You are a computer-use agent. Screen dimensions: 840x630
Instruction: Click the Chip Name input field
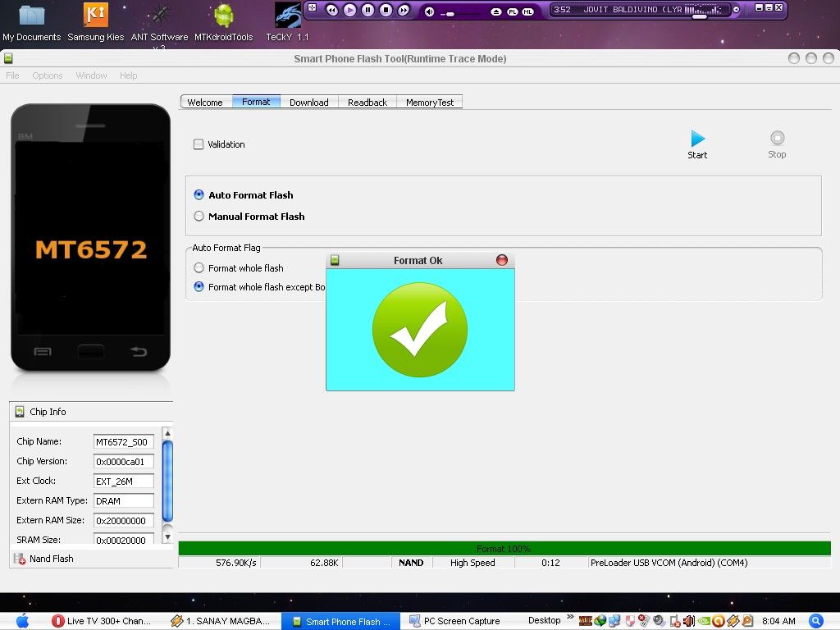[x=123, y=442]
